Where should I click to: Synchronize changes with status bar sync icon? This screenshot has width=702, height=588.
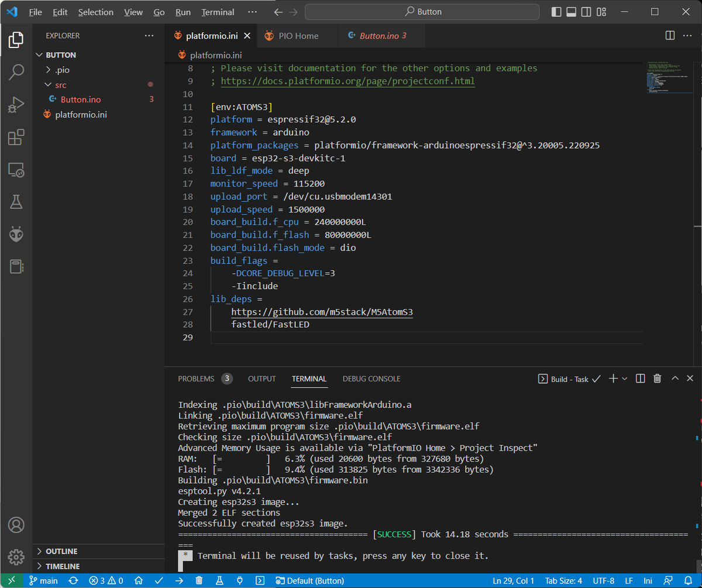click(x=73, y=581)
